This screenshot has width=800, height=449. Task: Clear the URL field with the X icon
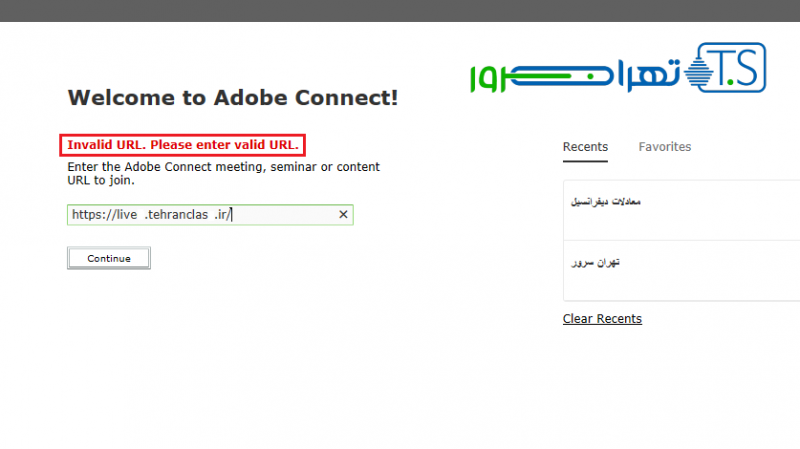(x=343, y=214)
